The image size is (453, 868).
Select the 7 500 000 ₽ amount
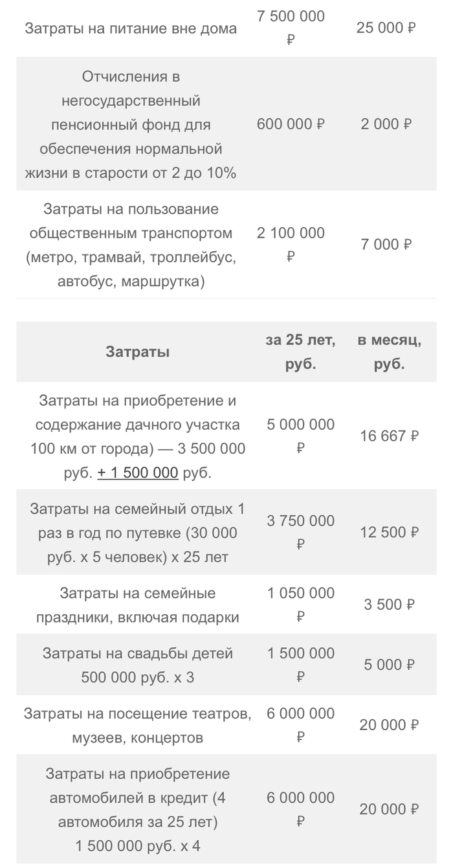291,27
